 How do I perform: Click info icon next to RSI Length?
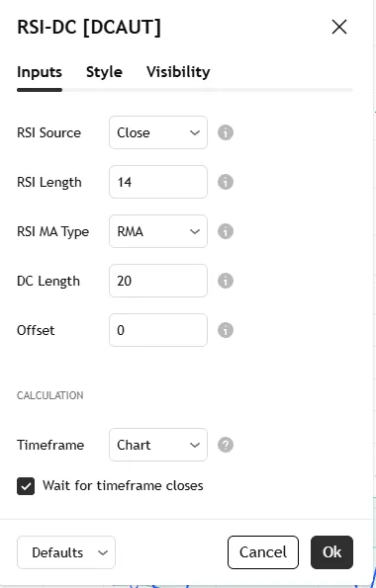coord(226,182)
